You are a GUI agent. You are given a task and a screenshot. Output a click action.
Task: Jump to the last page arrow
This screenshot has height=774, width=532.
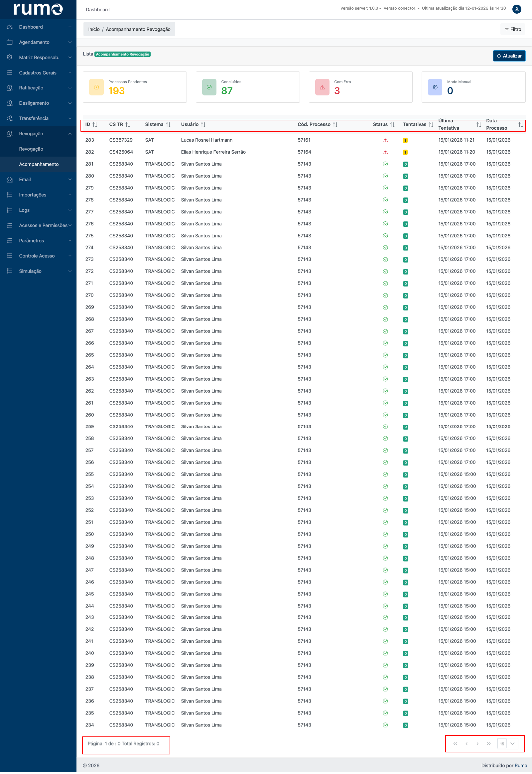pyautogui.click(x=489, y=744)
